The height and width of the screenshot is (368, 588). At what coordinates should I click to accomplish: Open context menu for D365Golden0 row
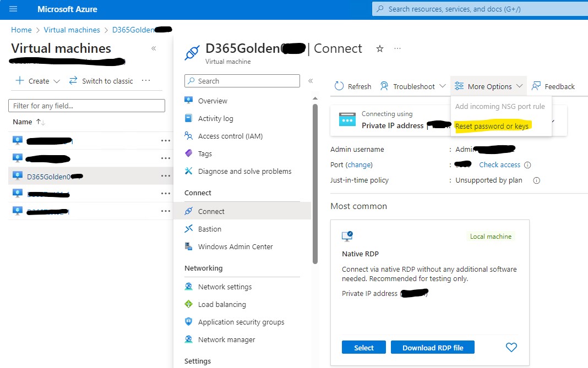point(165,176)
